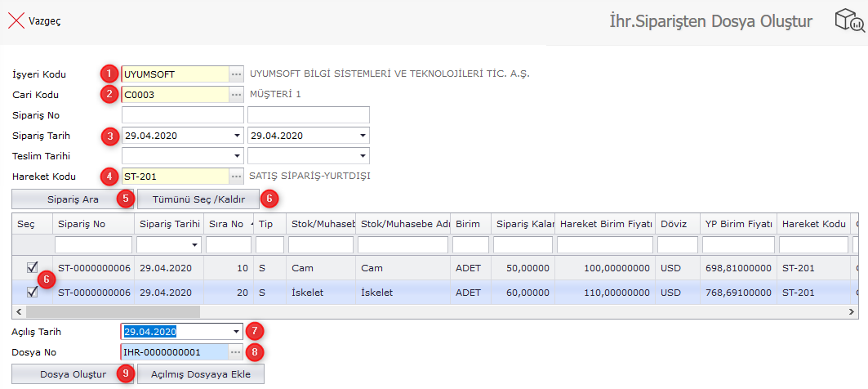
Task: Open Cari Kodu lookup ellipsis button
Action: click(x=236, y=95)
